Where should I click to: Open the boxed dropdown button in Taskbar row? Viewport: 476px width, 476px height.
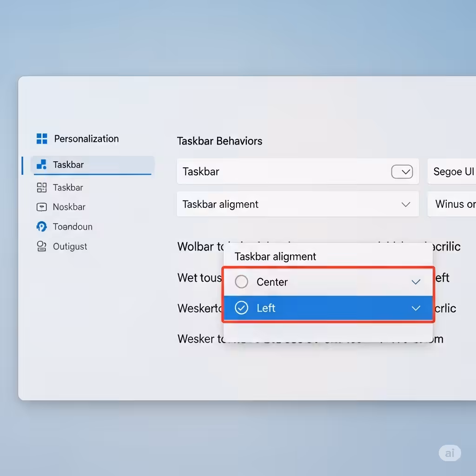click(402, 172)
